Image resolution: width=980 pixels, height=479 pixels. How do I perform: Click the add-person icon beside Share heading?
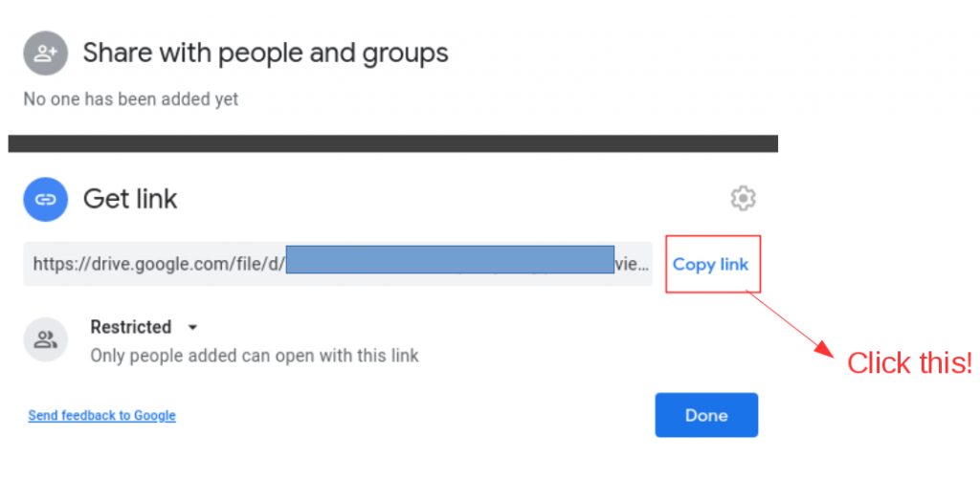click(x=45, y=54)
